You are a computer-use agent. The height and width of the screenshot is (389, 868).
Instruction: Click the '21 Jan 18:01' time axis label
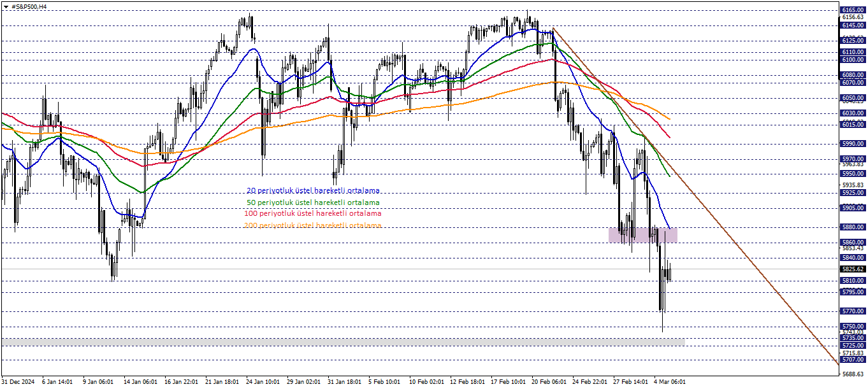221,382
